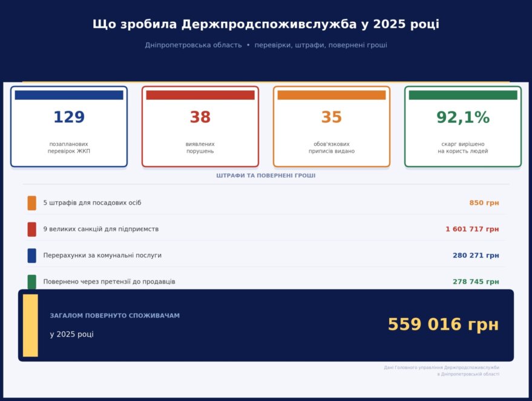Viewport: 532px width, 401px height.
Task: Click the 1 601 717 грн sanctions amount
Action: click(471, 230)
